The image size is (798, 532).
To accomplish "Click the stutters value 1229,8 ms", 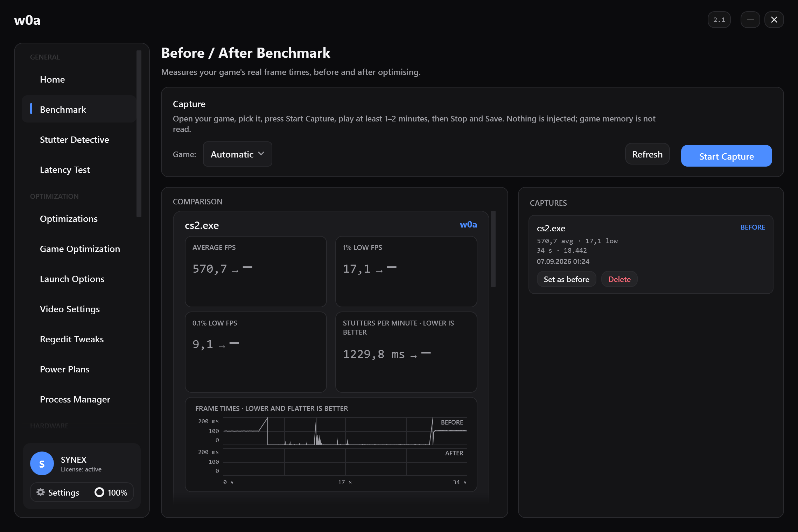I will tap(374, 354).
